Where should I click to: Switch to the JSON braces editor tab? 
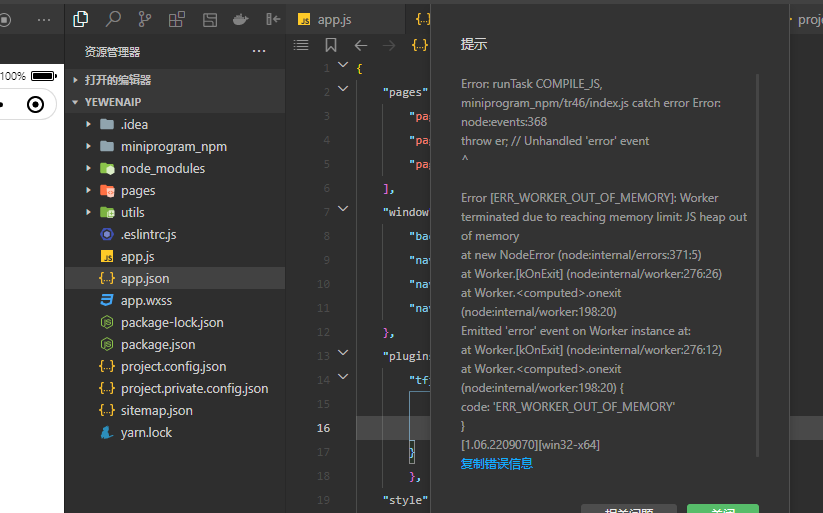[x=423, y=20]
